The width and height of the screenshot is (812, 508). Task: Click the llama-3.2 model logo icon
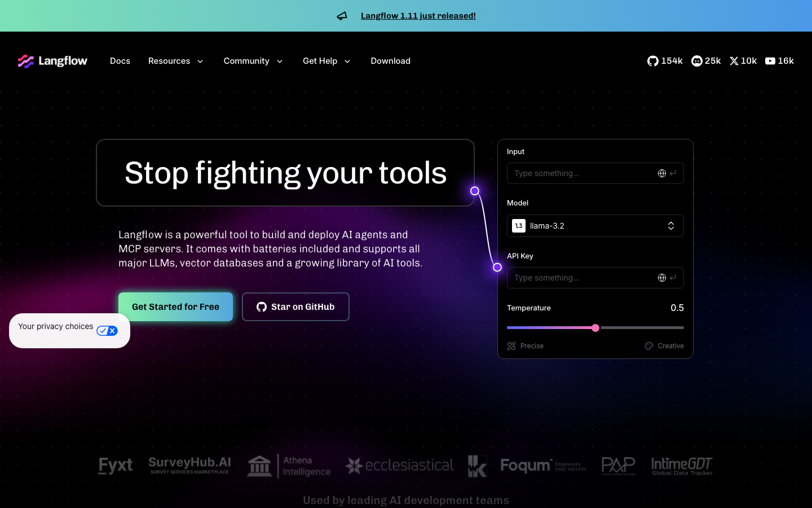pos(519,226)
